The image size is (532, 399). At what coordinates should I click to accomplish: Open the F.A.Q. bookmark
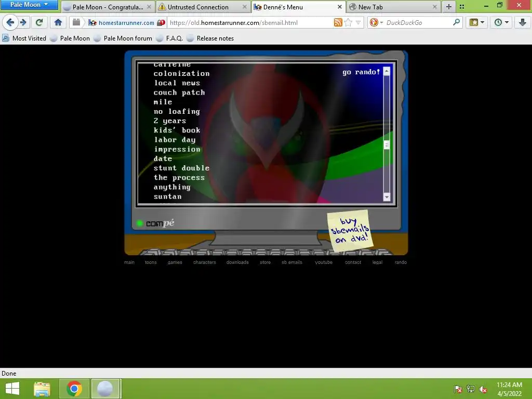169,38
